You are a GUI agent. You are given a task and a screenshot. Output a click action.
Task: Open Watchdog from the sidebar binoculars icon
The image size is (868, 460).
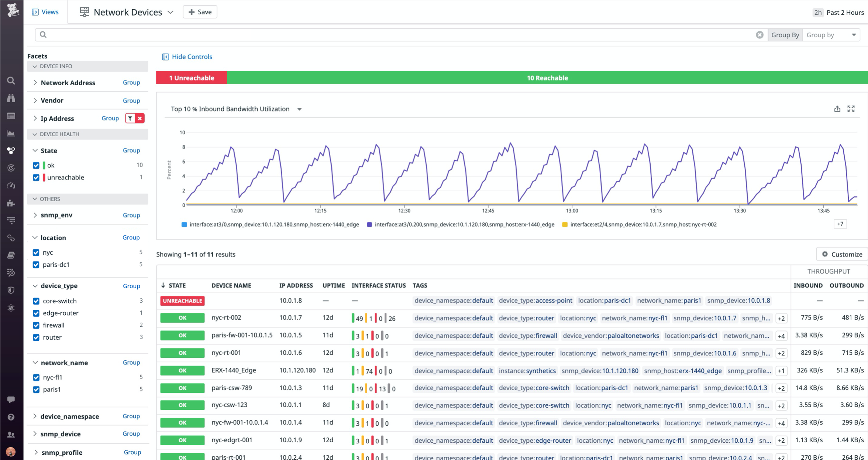(11, 98)
